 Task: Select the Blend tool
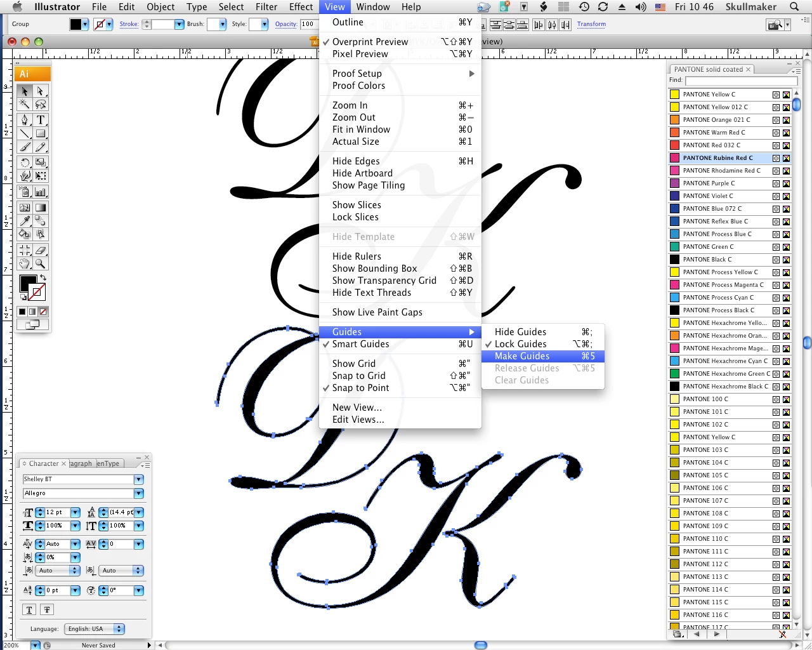pos(41,221)
